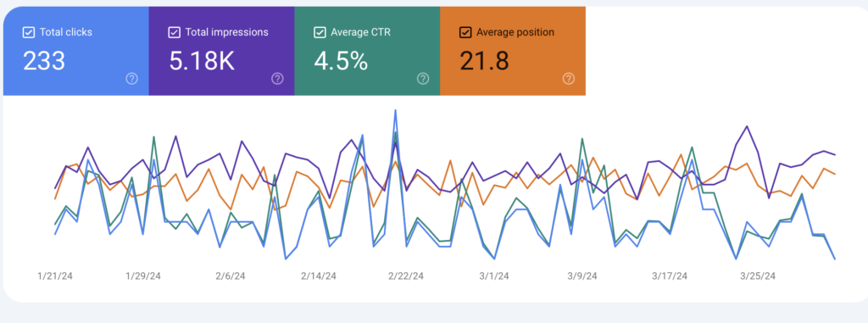Click the 21.8 average position number
The width and height of the screenshot is (868, 323).
[484, 60]
